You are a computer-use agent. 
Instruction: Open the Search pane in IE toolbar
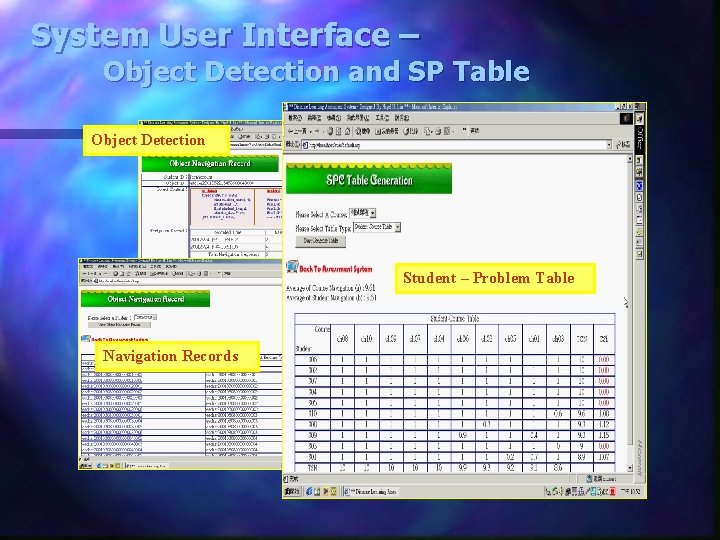(363, 131)
